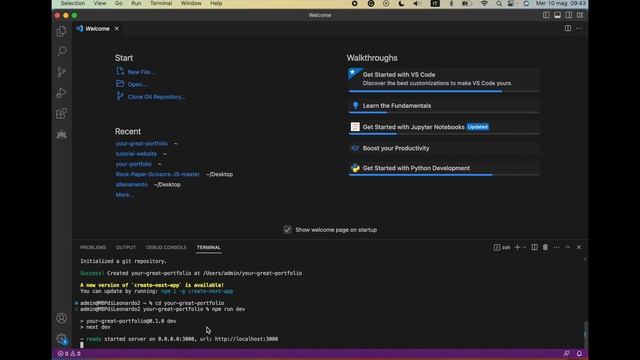Viewport: 640px width, 360px height.
Task: Maximize the panel with chevron up
Action: tap(567, 247)
